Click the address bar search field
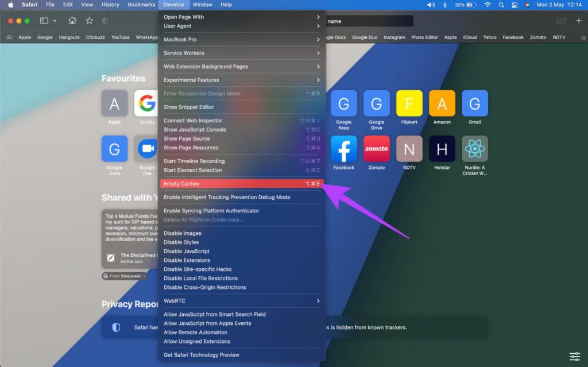The width and height of the screenshot is (588, 367). click(369, 21)
